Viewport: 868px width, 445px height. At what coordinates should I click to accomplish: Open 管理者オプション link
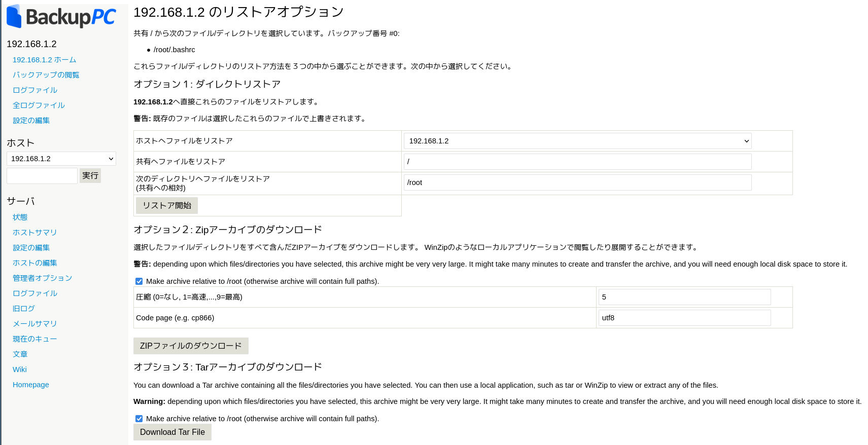[42, 278]
